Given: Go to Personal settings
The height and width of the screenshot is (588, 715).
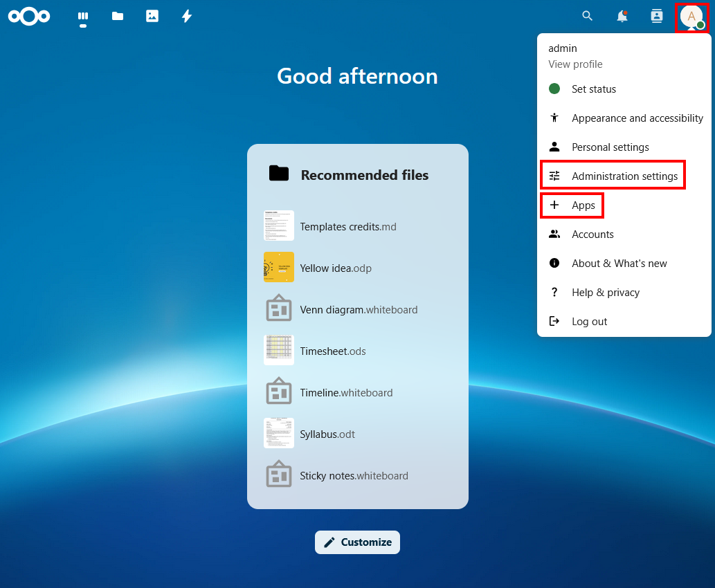Looking at the screenshot, I should [610, 147].
